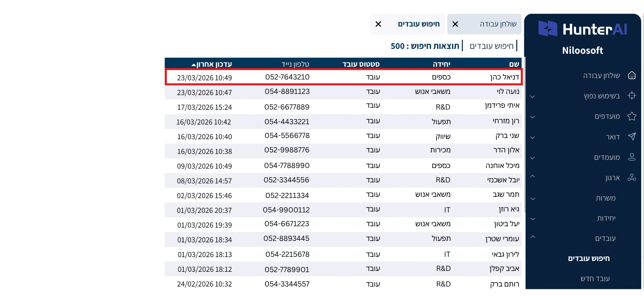This screenshot has width=644, height=300.
Task: Click the person icon for מועמדים
Action: 632,157
